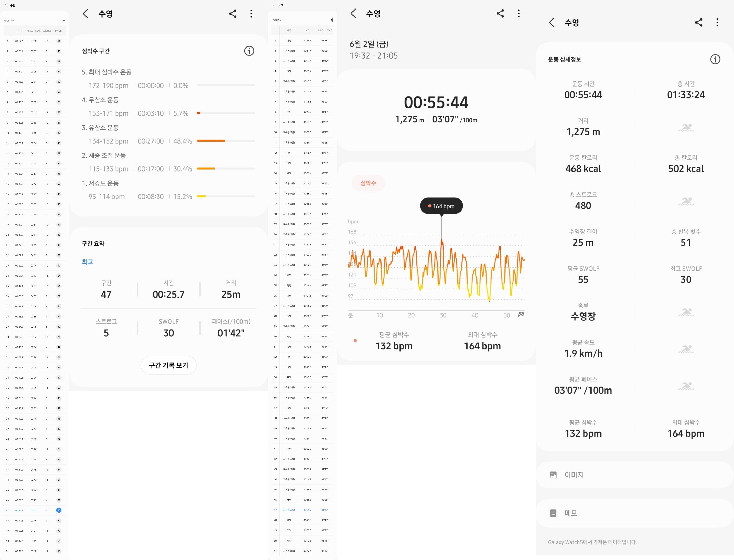Share the swim from the 6월 2일 (금) screen
Screen dimensions: 734x560
point(500,14)
